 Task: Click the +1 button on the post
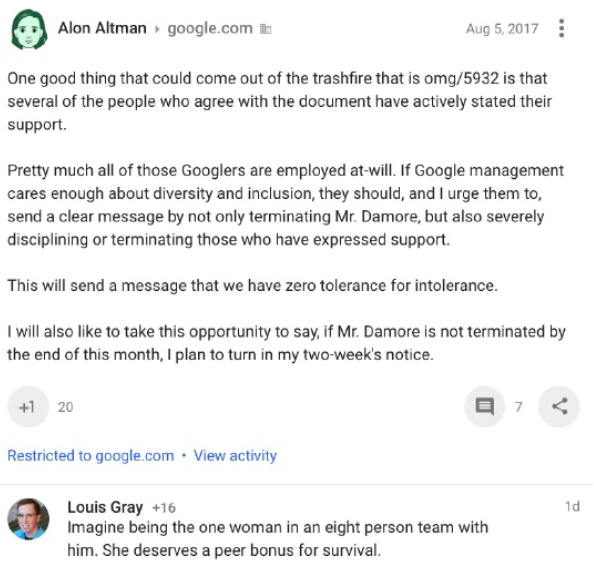(28, 406)
